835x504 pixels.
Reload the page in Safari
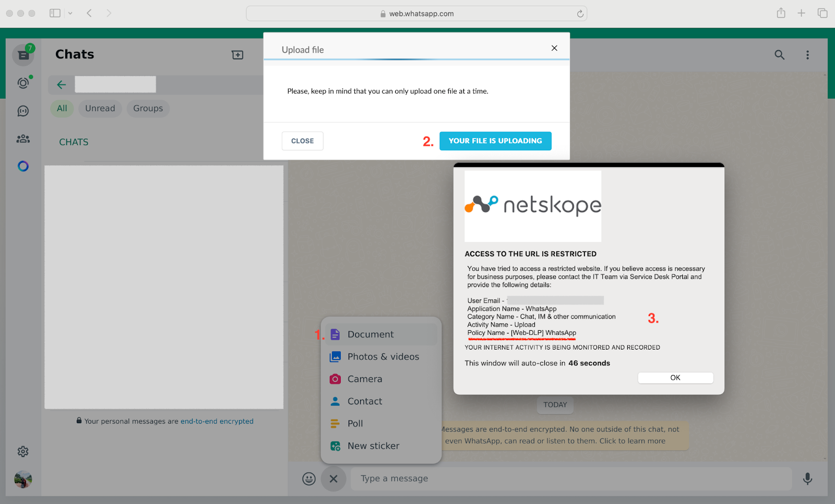[x=580, y=14]
